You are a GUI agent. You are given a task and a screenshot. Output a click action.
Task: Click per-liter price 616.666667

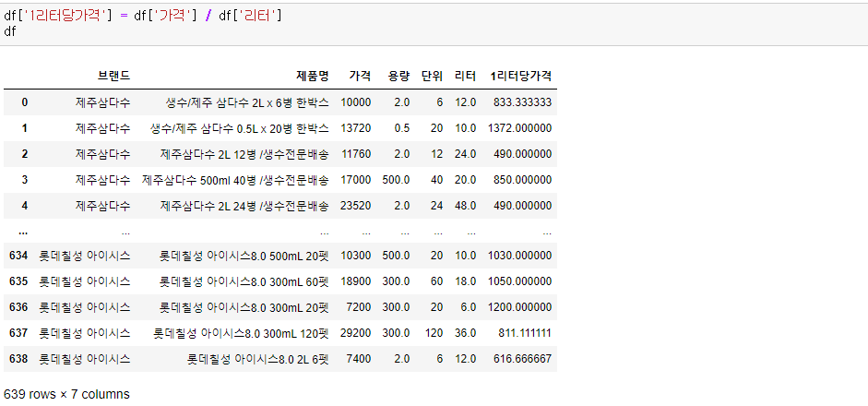pyautogui.click(x=523, y=359)
